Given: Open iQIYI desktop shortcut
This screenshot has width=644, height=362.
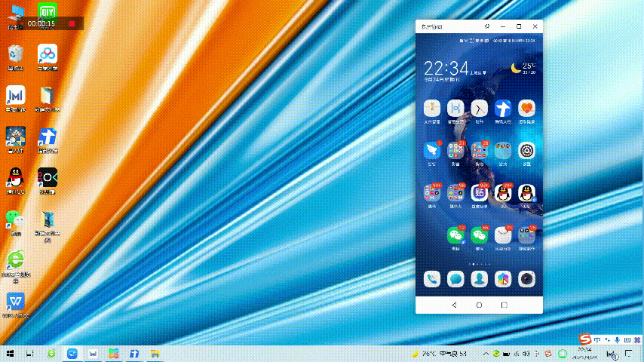Looking at the screenshot, I should 48,11.
